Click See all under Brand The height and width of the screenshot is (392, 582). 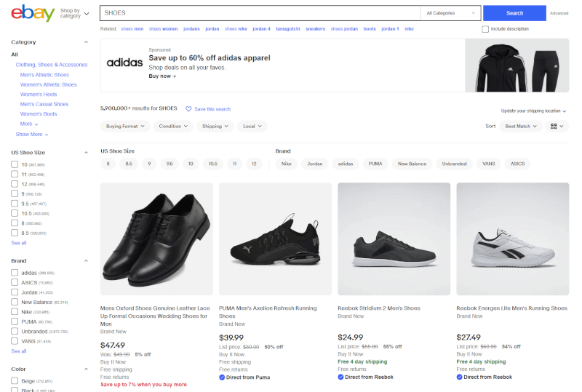[19, 351]
